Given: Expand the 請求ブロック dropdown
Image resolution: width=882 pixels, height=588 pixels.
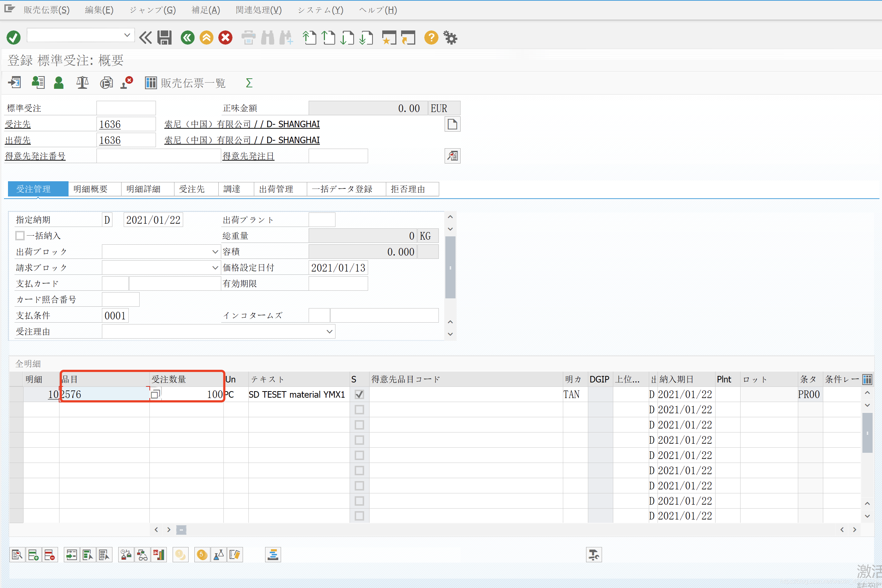Looking at the screenshot, I should 215,268.
